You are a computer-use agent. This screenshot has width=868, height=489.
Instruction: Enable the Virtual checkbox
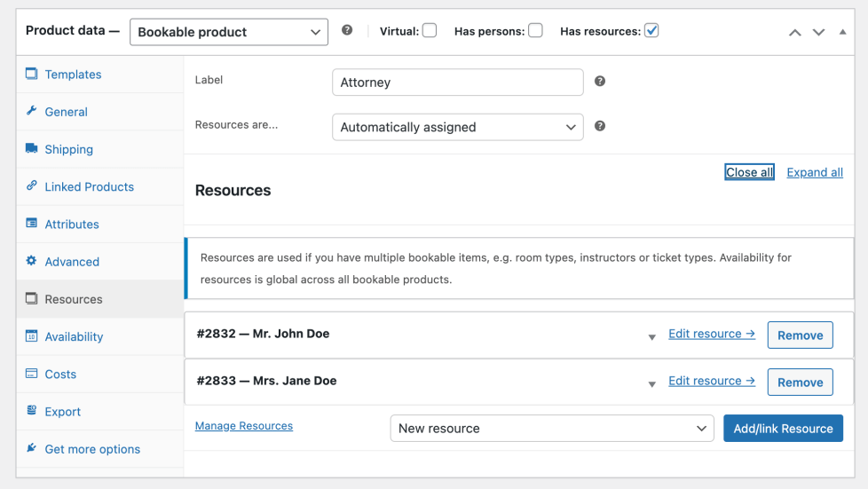[x=430, y=31]
